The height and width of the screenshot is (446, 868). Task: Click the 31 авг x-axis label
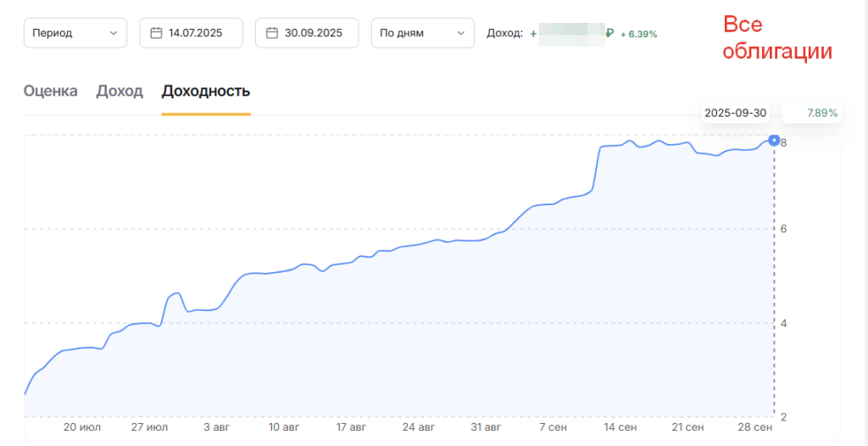pyautogui.click(x=487, y=427)
